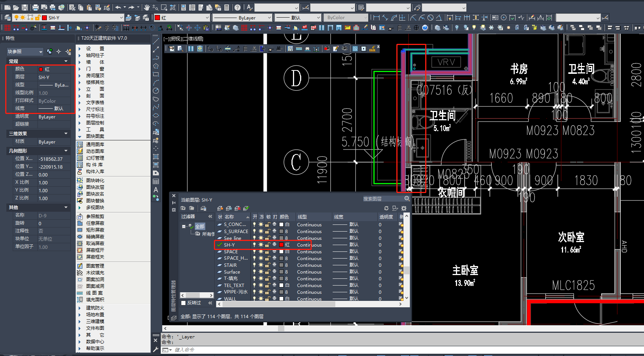Click New Property Filter icon
644x356 pixels.
(183, 208)
